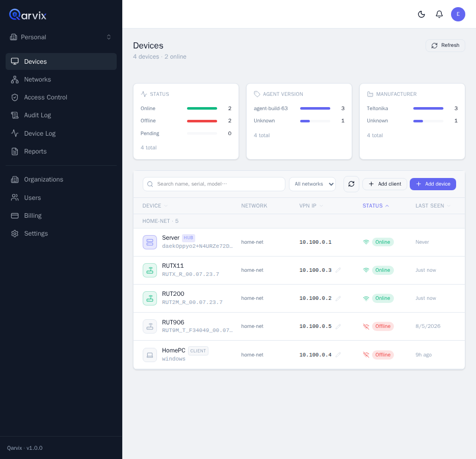
Task: Sort by the LAST SEEN column
Action: 433,206
